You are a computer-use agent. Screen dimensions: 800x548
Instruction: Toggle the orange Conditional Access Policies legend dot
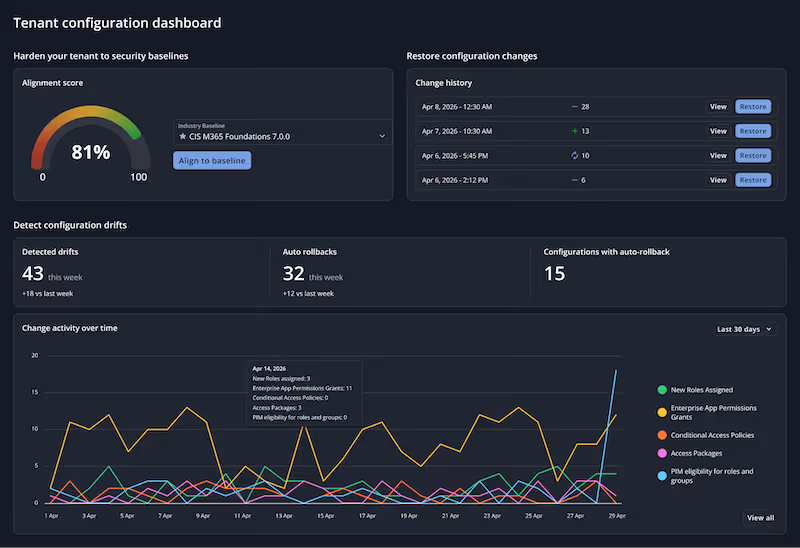662,435
